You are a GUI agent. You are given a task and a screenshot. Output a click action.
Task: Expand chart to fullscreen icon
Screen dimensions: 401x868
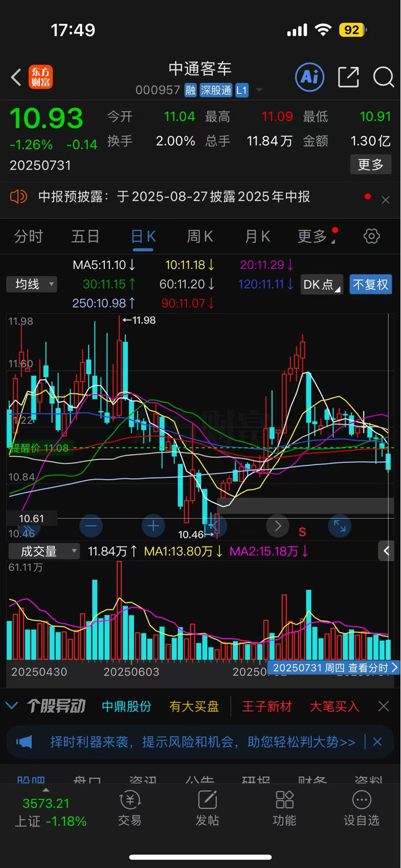point(340,525)
